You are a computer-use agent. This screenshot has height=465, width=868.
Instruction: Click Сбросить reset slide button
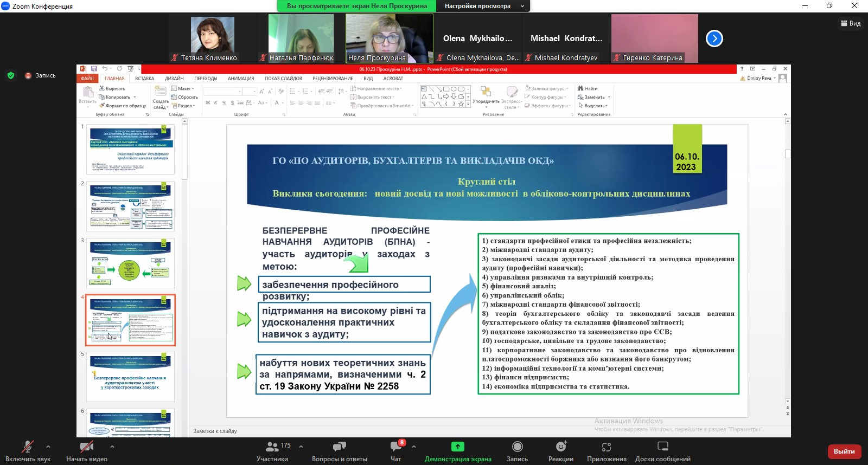click(x=184, y=97)
